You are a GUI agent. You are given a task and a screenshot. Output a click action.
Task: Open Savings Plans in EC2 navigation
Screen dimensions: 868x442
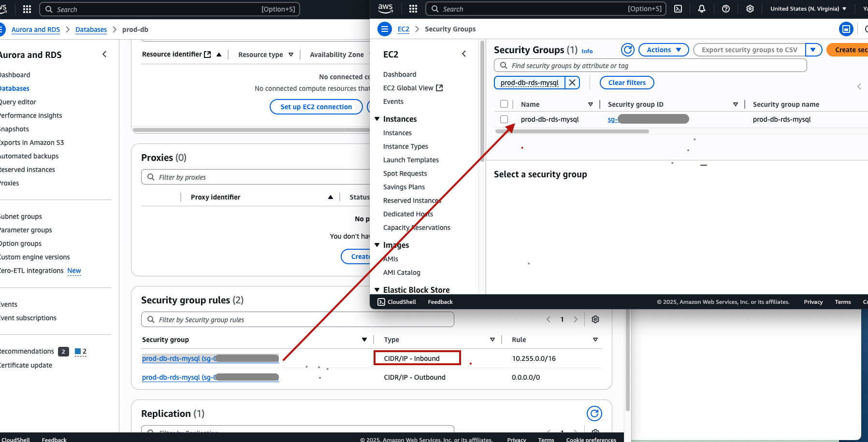(404, 187)
